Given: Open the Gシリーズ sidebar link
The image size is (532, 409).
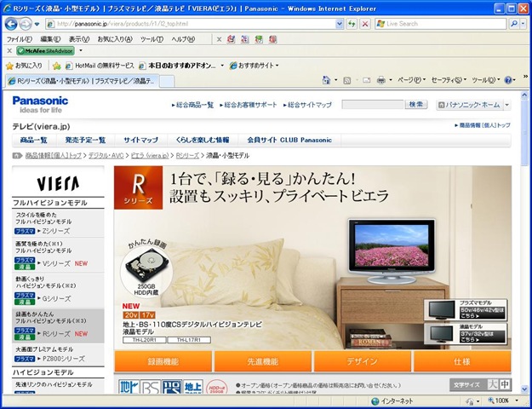Looking at the screenshot, I should 57,298.
